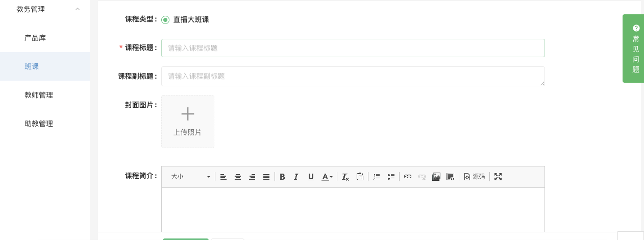Click the media embed icon

pyautogui.click(x=451, y=177)
